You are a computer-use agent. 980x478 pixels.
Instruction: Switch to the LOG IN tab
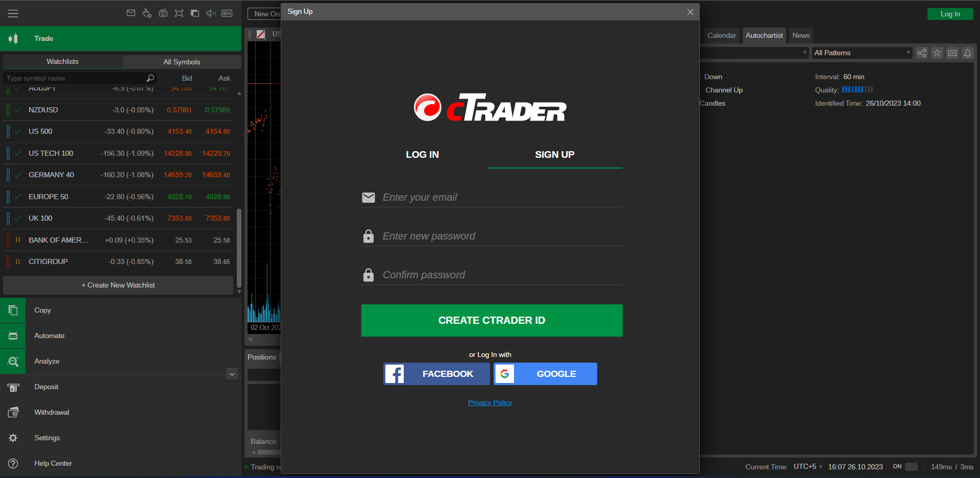click(x=422, y=155)
